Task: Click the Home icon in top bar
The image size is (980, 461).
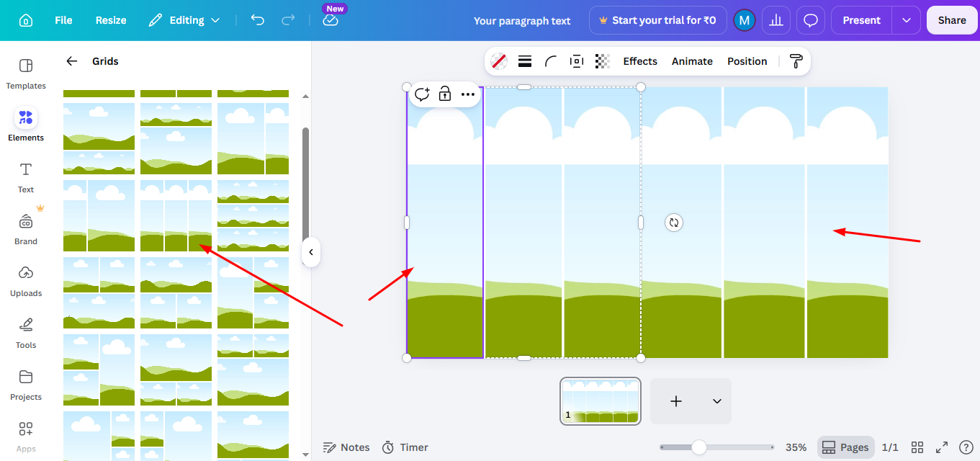Action: pyautogui.click(x=26, y=20)
